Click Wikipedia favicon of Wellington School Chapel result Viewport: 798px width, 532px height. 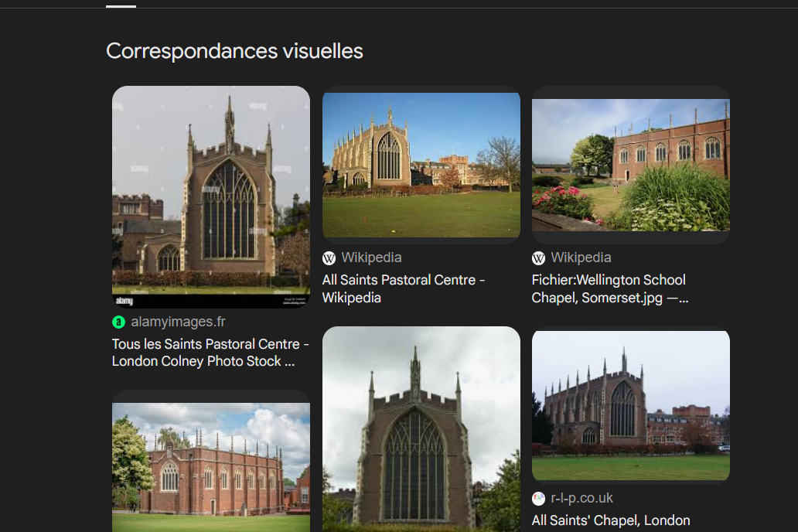click(539, 258)
